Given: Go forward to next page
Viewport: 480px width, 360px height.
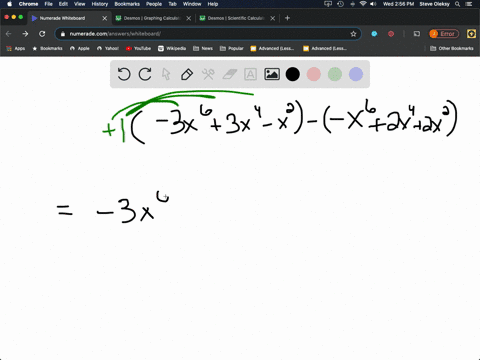Looking at the screenshot, I should click(25, 34).
